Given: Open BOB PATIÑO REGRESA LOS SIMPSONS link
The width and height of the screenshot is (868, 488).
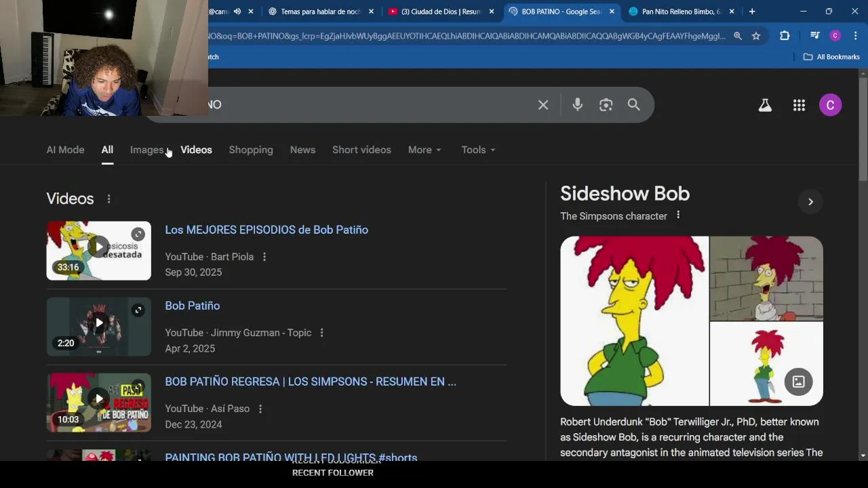Looking at the screenshot, I should [311, 382].
